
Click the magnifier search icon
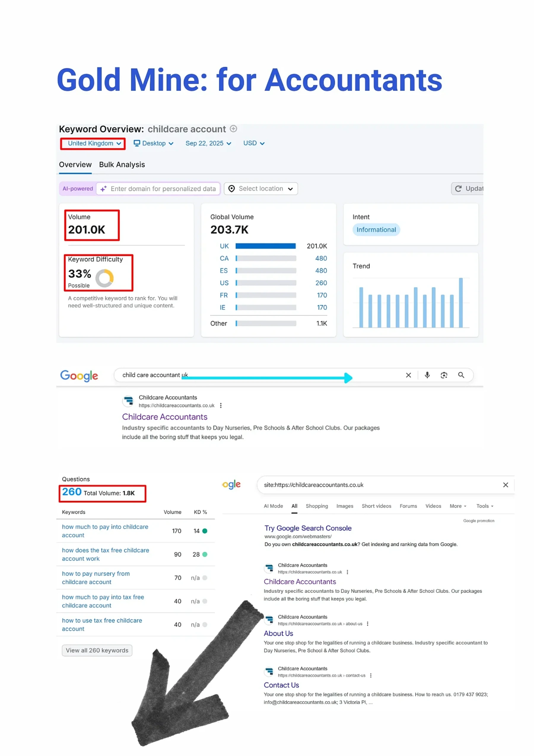click(461, 375)
